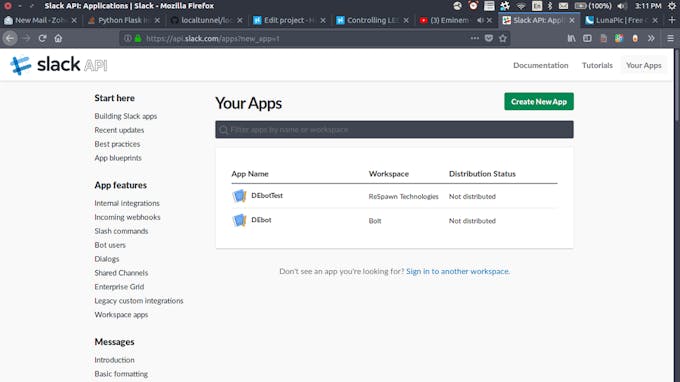Open Bot users link
The height and width of the screenshot is (382, 680).
tap(110, 245)
